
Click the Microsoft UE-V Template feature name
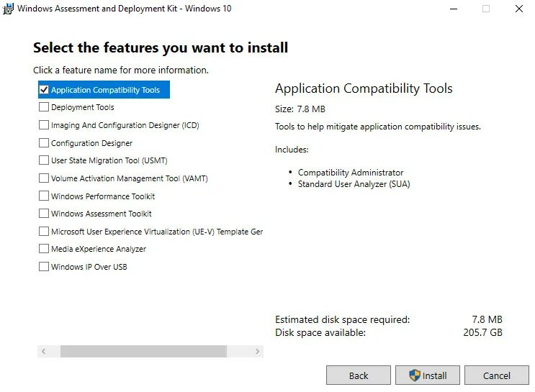tap(156, 232)
